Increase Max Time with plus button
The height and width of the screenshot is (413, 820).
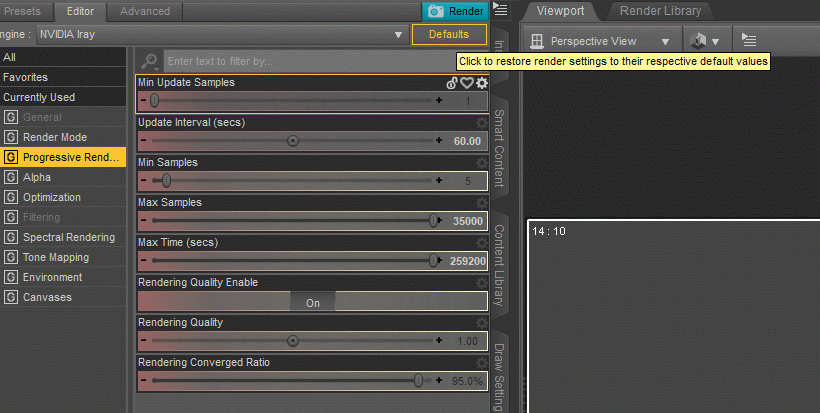click(x=439, y=260)
